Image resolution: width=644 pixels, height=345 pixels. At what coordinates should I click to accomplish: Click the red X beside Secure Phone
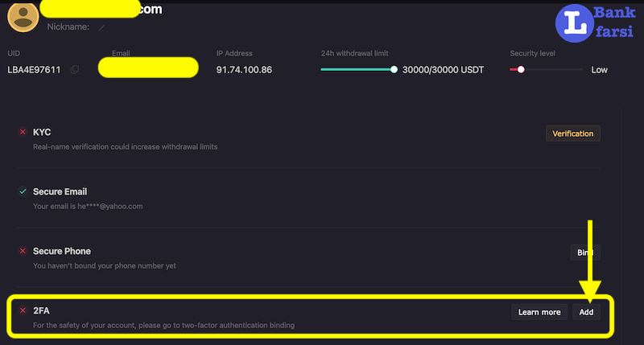23,252
